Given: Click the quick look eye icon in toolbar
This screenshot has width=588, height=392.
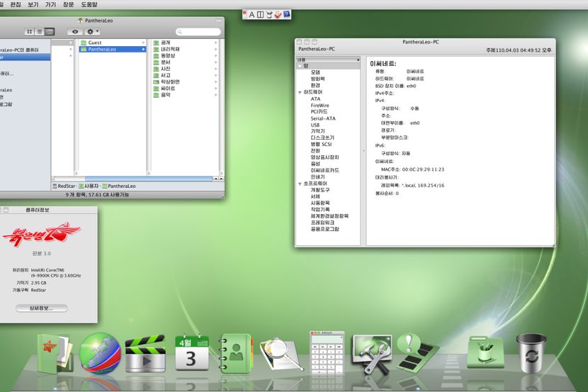Looking at the screenshot, I should [x=74, y=32].
